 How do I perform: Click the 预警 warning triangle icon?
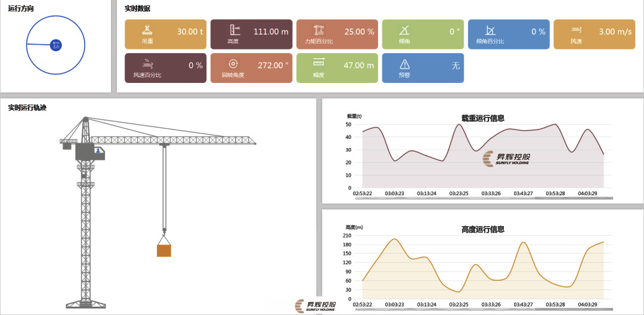404,63
